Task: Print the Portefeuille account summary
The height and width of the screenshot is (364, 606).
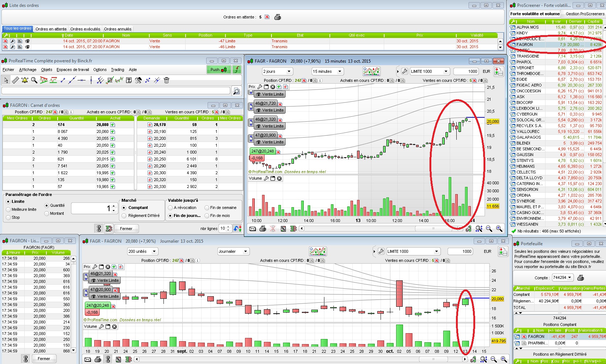Action: [x=580, y=278]
